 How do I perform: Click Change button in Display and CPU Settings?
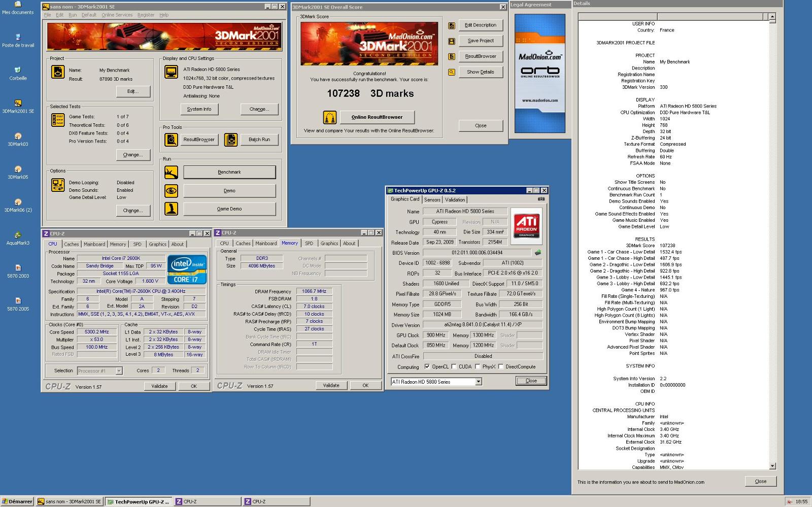(x=259, y=109)
